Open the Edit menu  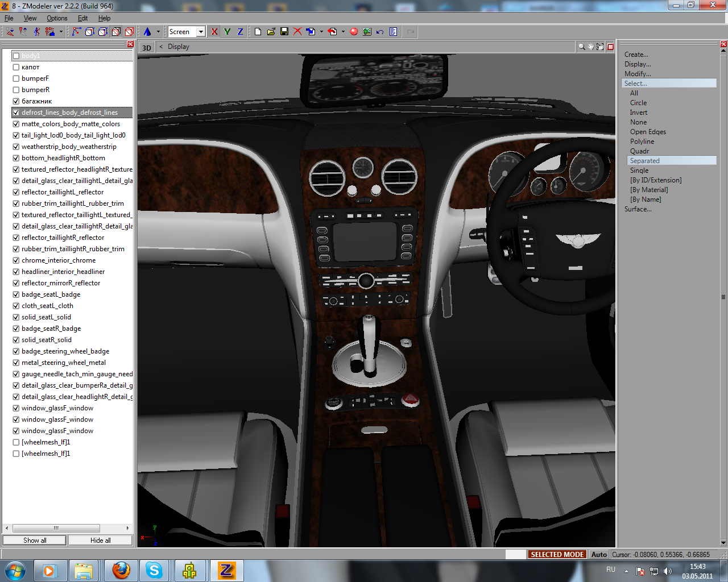coord(82,18)
